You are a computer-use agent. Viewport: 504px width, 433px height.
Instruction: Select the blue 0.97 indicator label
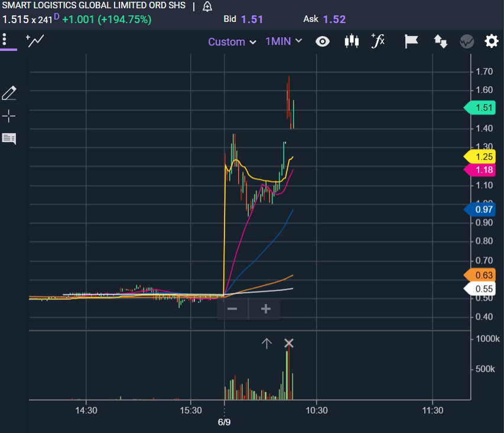(x=480, y=210)
